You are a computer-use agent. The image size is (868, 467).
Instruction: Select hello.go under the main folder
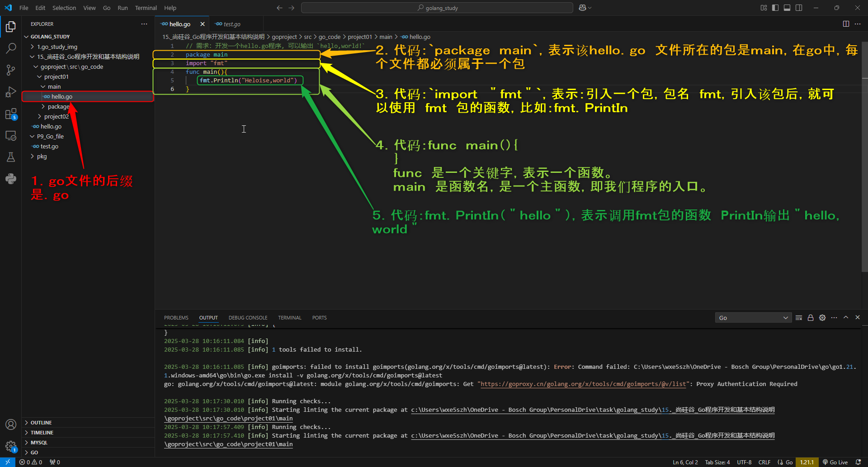tap(88, 96)
